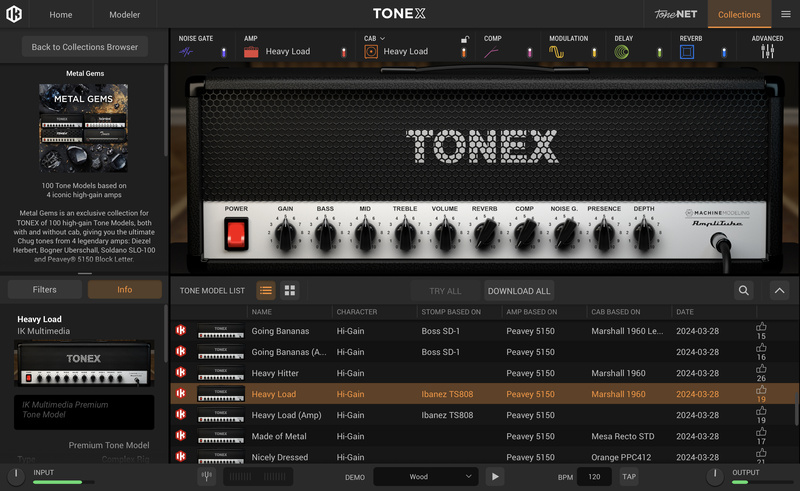
Task: Click Back to Collections Browser
Action: (85, 46)
